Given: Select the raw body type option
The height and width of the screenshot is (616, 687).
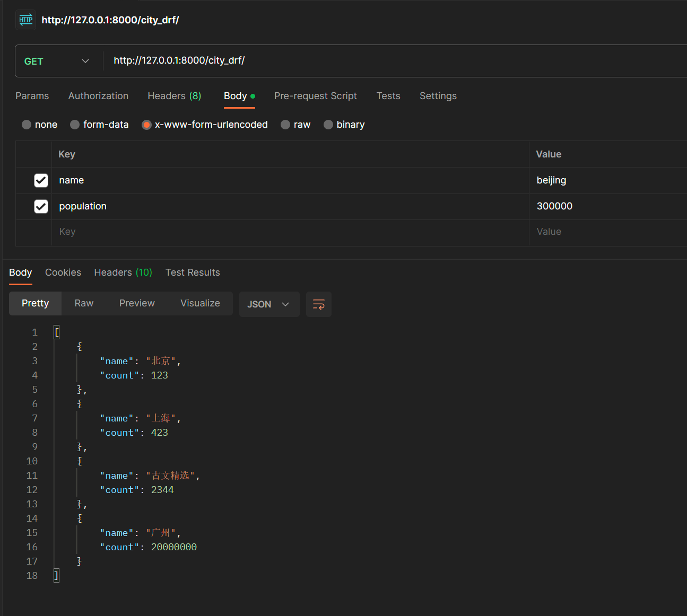Looking at the screenshot, I should click(285, 125).
